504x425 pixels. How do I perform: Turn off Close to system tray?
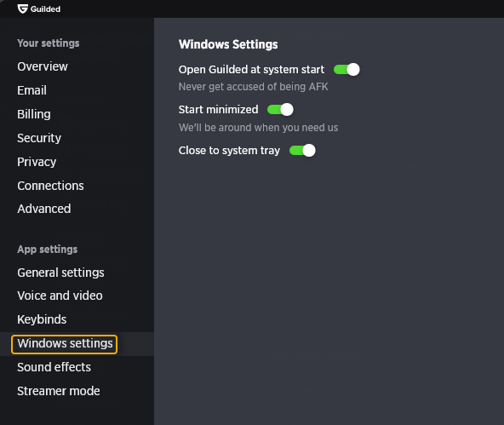(x=302, y=151)
